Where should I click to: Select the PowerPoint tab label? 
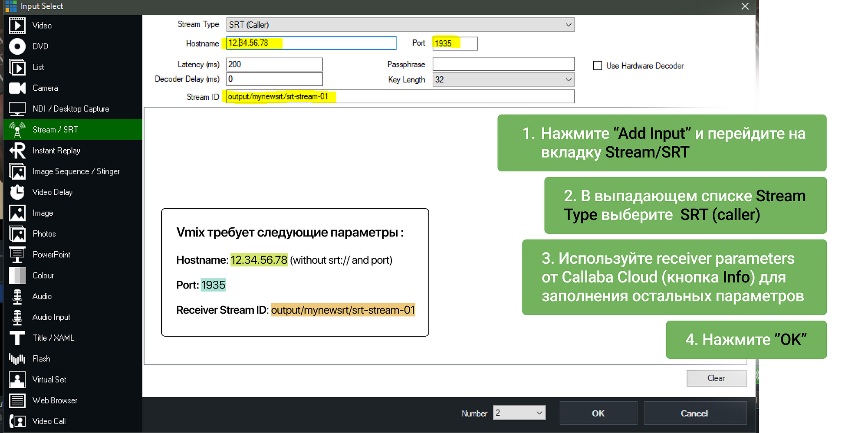pos(51,255)
